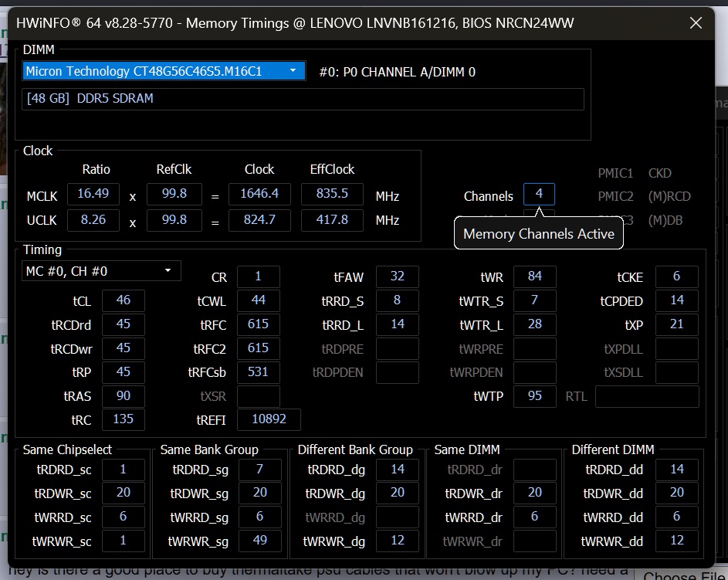The width and height of the screenshot is (728, 580).
Task: Select the tRAS value box
Action: click(123, 396)
